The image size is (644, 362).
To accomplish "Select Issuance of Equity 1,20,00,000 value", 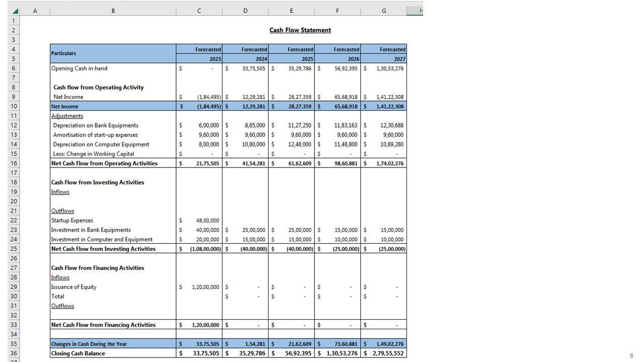I will coord(205,287).
